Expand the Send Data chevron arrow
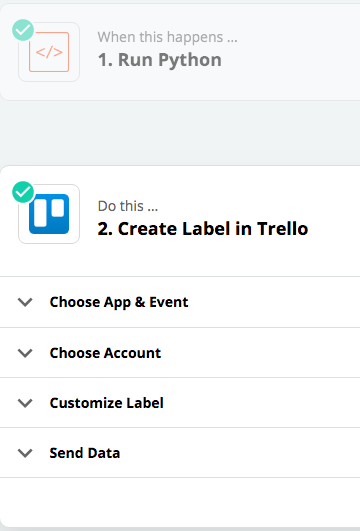The image size is (360, 531). (25, 453)
